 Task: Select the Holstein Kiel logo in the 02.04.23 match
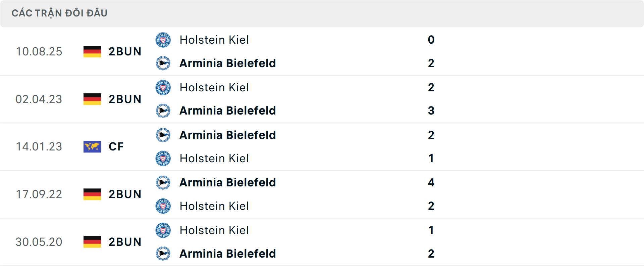pos(163,87)
